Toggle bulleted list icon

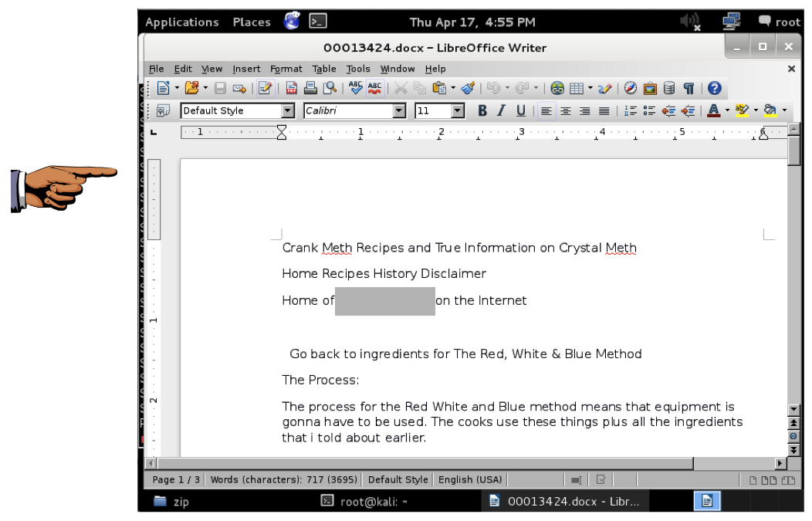(649, 110)
